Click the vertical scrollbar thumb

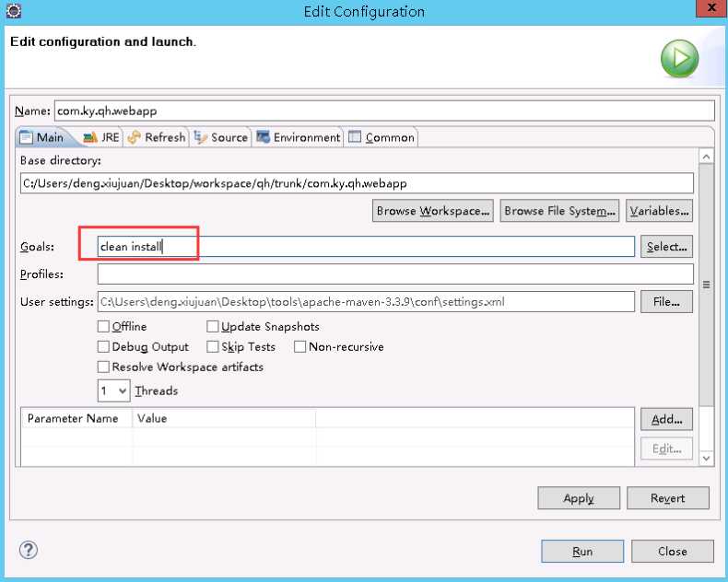pos(706,285)
